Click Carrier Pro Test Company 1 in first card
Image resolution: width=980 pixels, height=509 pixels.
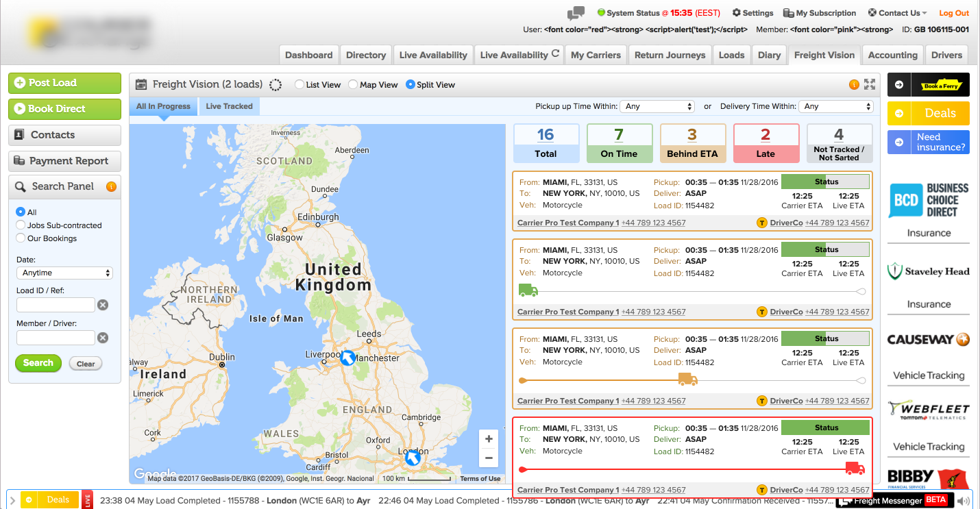pos(568,223)
